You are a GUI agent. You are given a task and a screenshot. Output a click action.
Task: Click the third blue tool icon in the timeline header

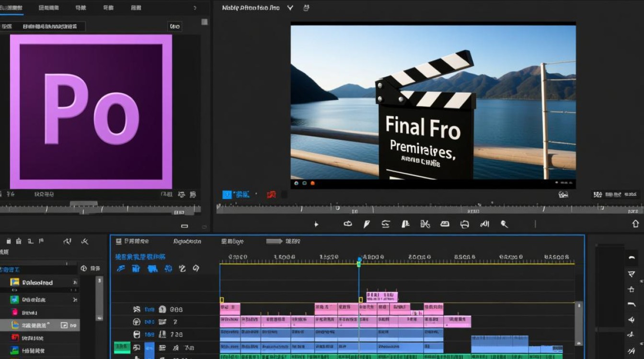coord(152,269)
